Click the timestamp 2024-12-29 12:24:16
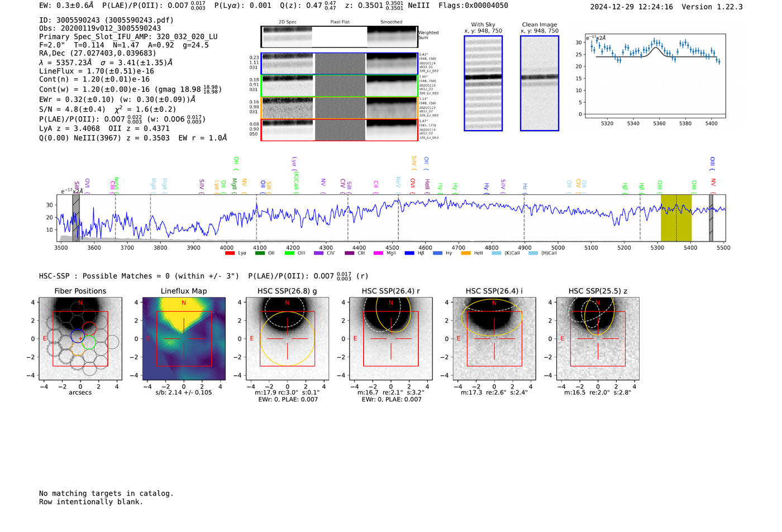 coord(632,7)
